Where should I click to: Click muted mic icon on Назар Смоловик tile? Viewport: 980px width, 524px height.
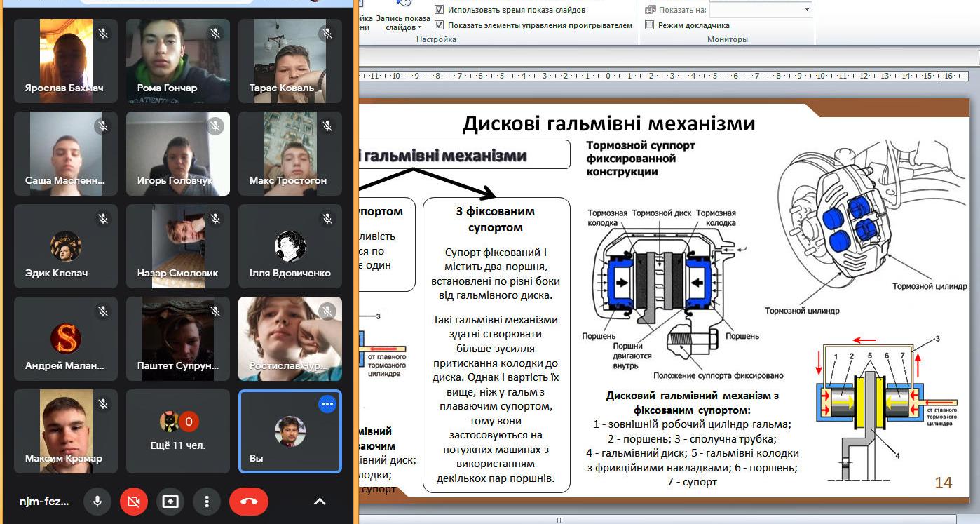[215, 219]
